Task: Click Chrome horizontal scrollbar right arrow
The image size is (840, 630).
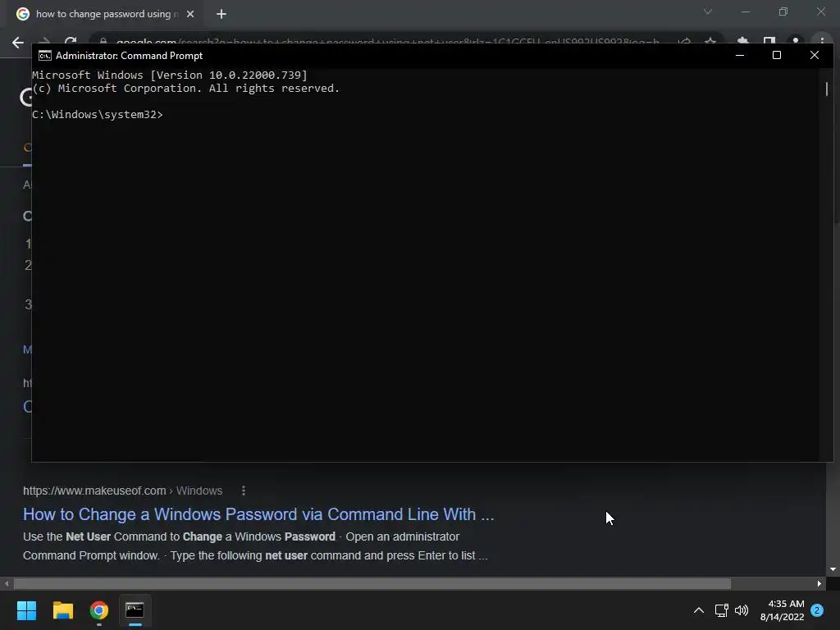Action: point(819,583)
